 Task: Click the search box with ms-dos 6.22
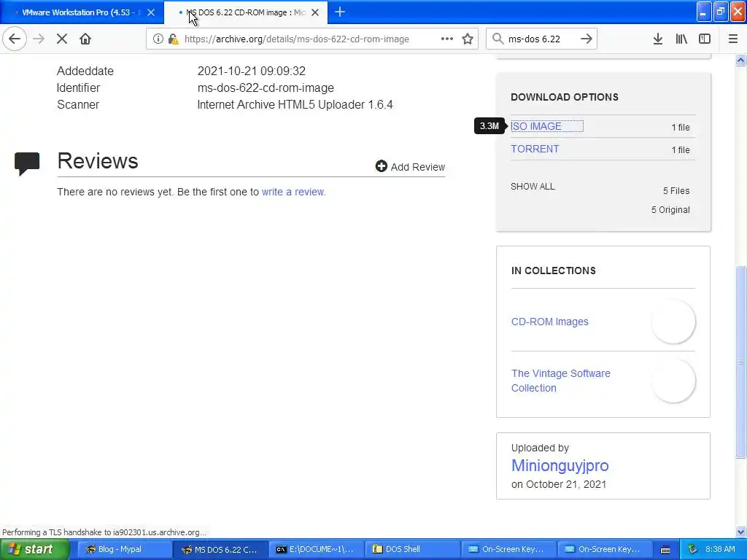[x=541, y=39]
